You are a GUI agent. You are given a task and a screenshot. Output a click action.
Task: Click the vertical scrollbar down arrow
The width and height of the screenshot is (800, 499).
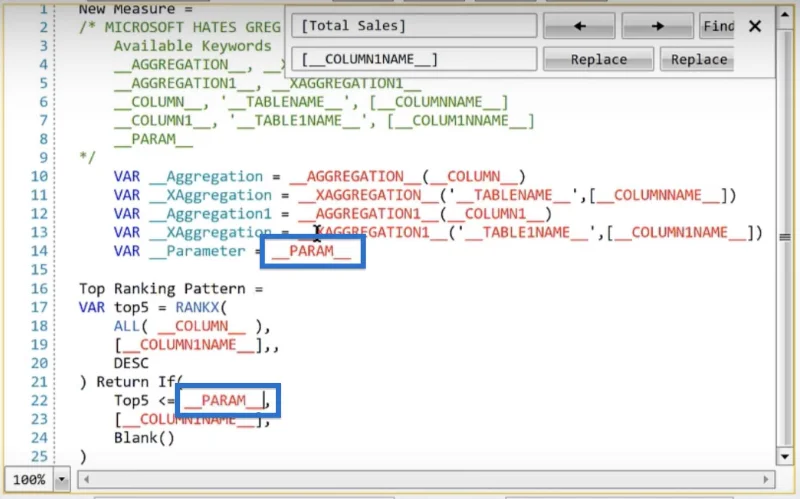[x=785, y=456]
